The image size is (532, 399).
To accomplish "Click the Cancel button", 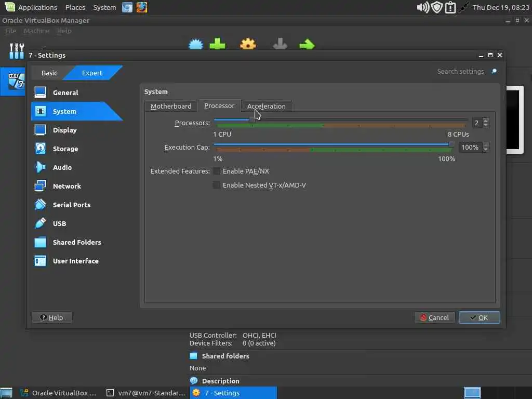I will [434, 317].
